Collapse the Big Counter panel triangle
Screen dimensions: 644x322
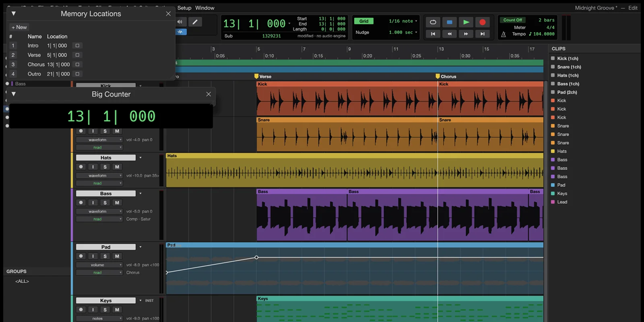[x=13, y=94]
